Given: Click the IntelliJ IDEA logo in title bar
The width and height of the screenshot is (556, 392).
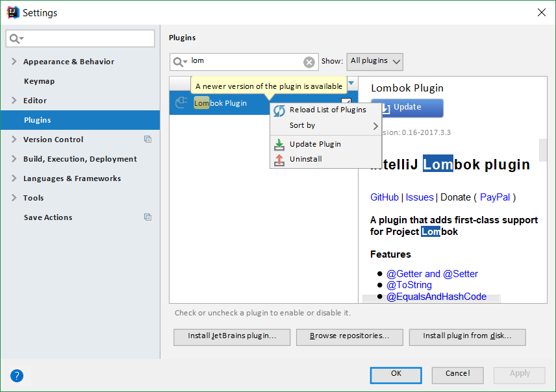Looking at the screenshot, I should [13, 12].
